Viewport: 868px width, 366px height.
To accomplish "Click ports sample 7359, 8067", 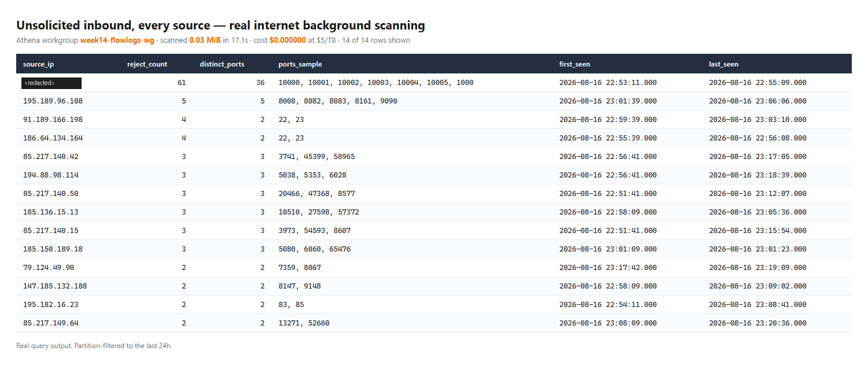I will click(x=300, y=268).
